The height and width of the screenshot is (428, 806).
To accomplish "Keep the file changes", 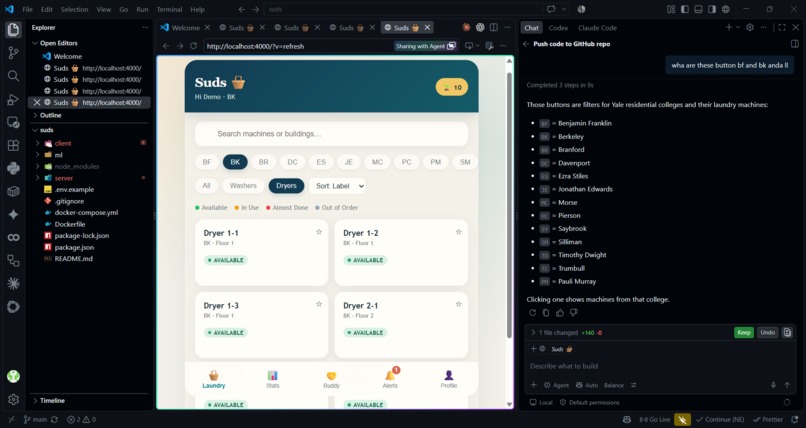I will (x=744, y=332).
